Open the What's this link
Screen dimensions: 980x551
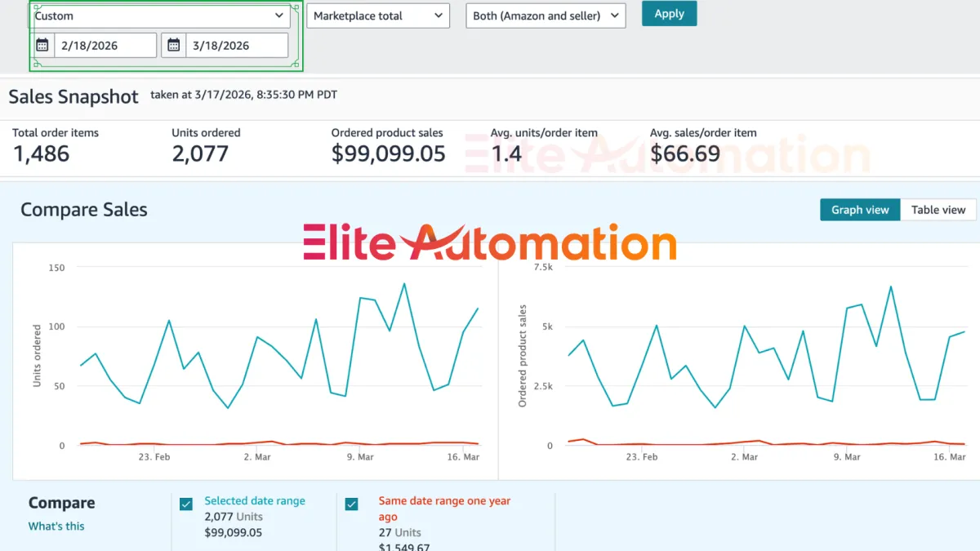coord(56,526)
